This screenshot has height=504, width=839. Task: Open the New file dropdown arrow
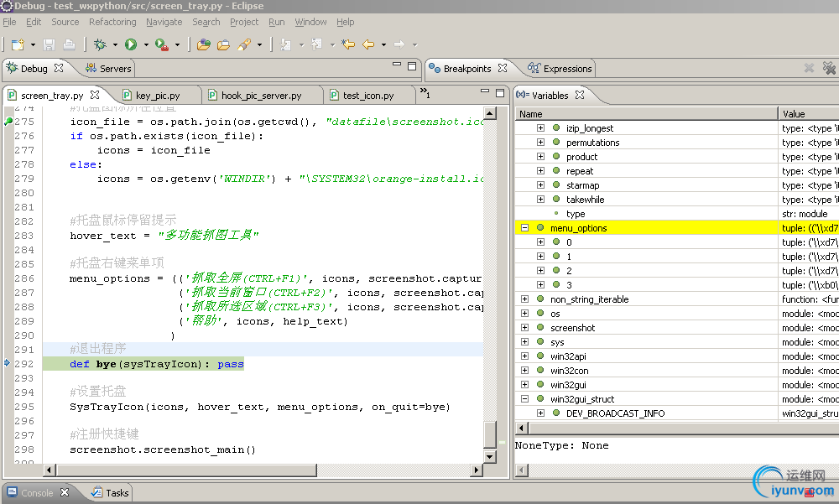point(33,45)
